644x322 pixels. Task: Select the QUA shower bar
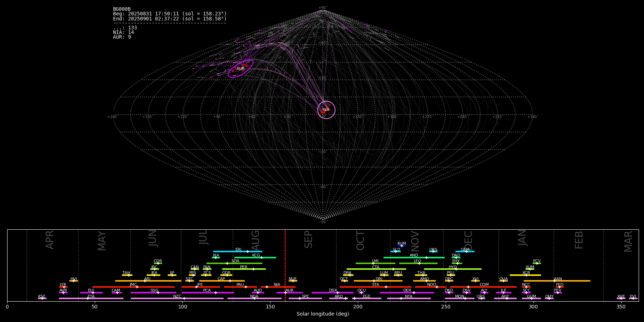tap(503, 281)
